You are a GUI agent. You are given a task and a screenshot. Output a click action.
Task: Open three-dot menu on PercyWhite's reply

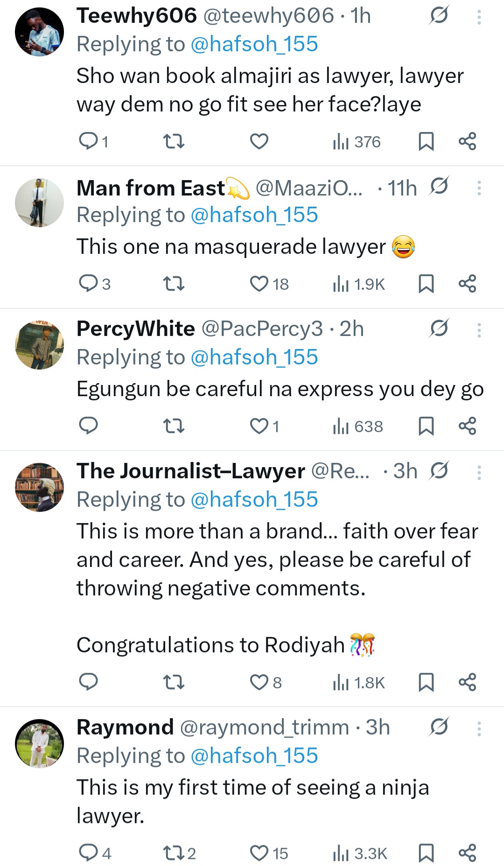click(x=479, y=330)
